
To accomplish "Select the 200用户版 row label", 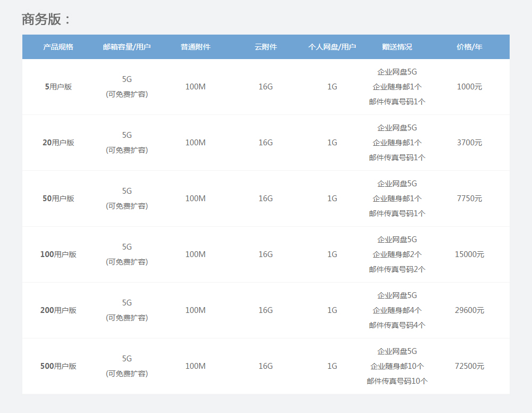I will (x=59, y=310).
